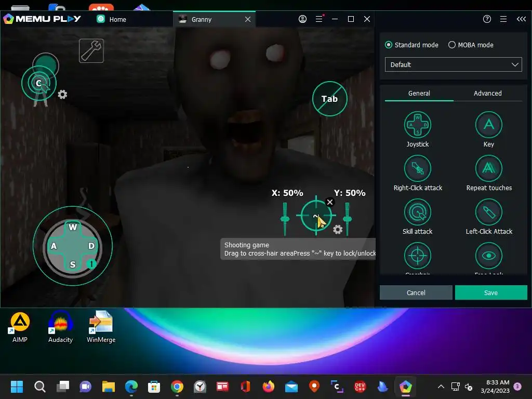The height and width of the screenshot is (399, 532).
Task: Select the Right-Click attack control
Action: [x=417, y=168]
